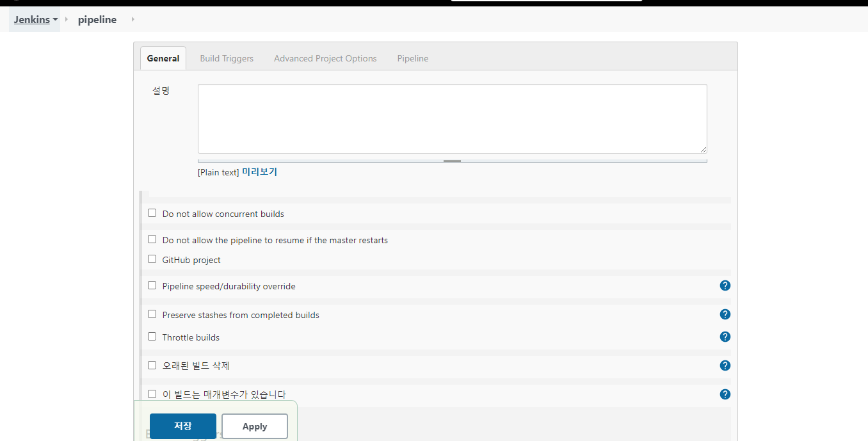Enable Do not allow pipeline to resume option
868x441 pixels.
152,239
